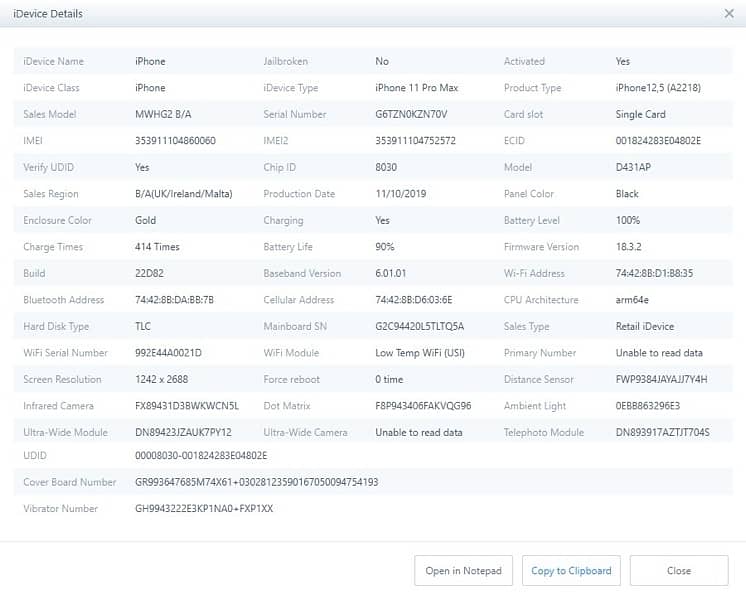This screenshot has width=746, height=600.
Task: Open device details in Notepad
Action: pos(463,570)
